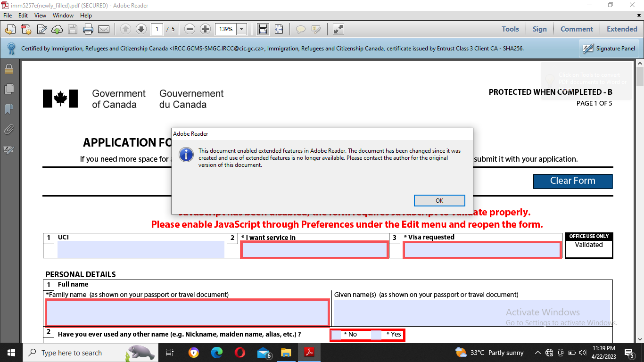644x362 pixels.
Task: Click the taskbar search box
Action: coord(90,353)
